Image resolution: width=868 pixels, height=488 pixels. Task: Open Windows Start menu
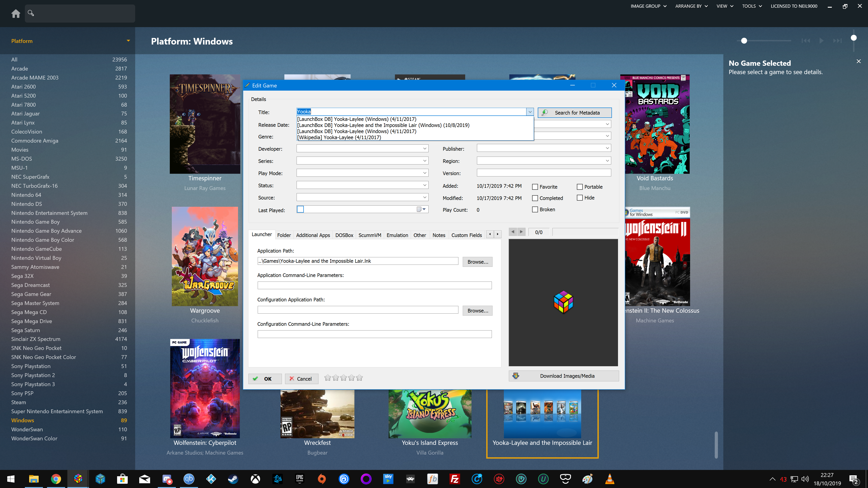click(11, 479)
